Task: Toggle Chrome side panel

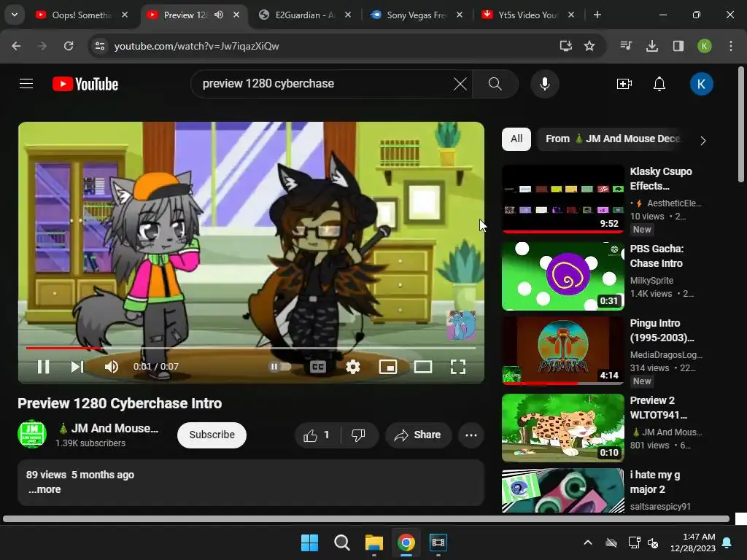Action: pos(678,46)
